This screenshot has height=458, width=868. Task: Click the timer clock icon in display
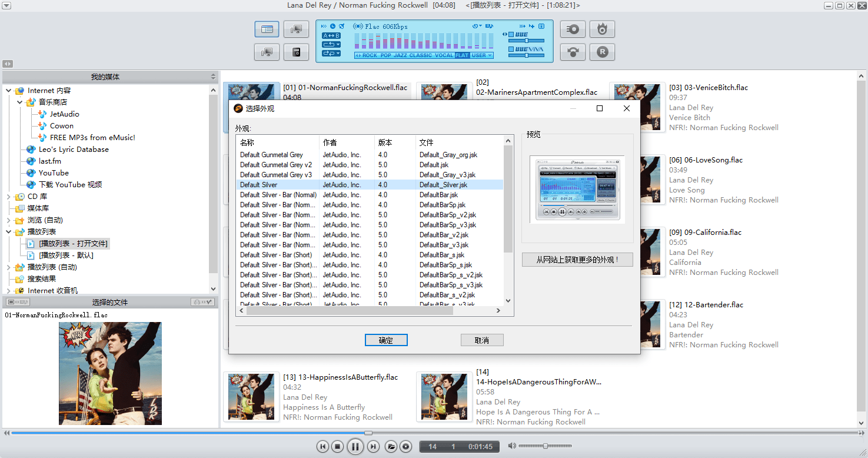point(333,26)
